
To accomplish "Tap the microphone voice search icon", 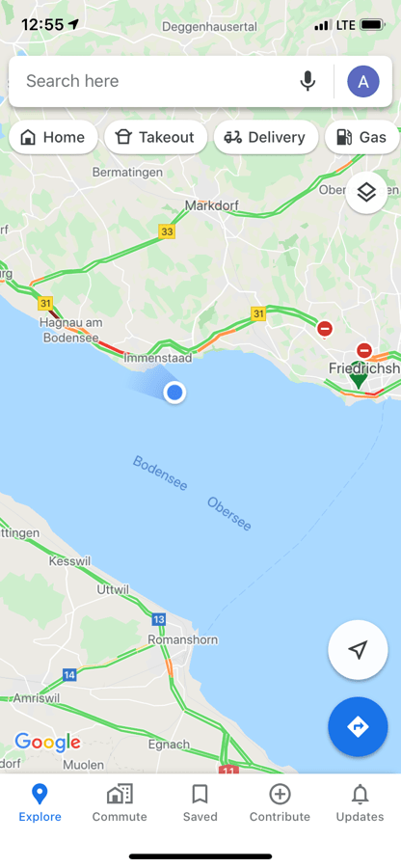I will click(307, 81).
